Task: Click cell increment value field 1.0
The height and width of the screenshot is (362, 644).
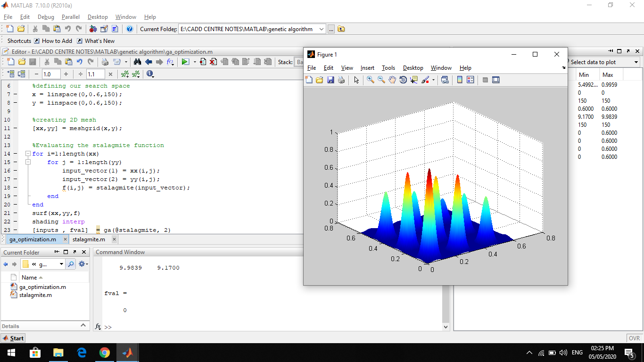Action: [51, 74]
